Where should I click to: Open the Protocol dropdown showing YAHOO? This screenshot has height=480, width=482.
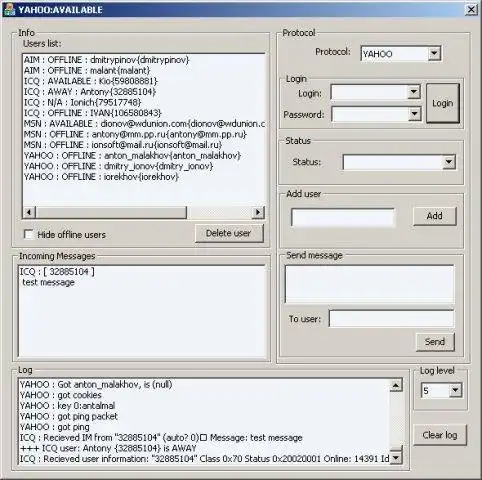[x=434, y=53]
